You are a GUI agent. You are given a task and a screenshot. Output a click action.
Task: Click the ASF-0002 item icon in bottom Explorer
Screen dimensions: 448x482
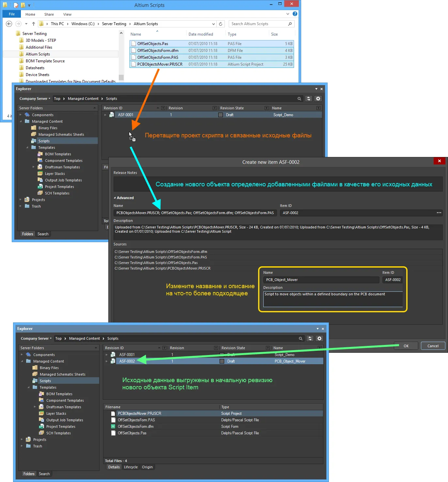click(x=113, y=361)
